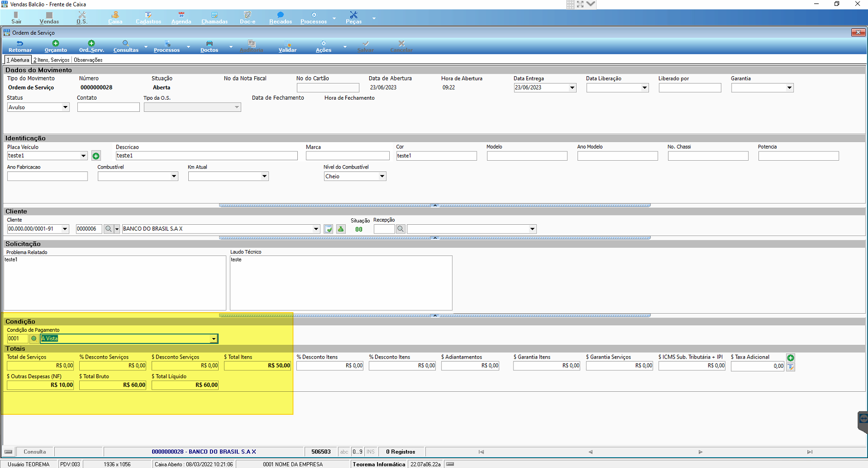
Task: Expand Condição de Pagamento dropdown
Action: pos(214,339)
